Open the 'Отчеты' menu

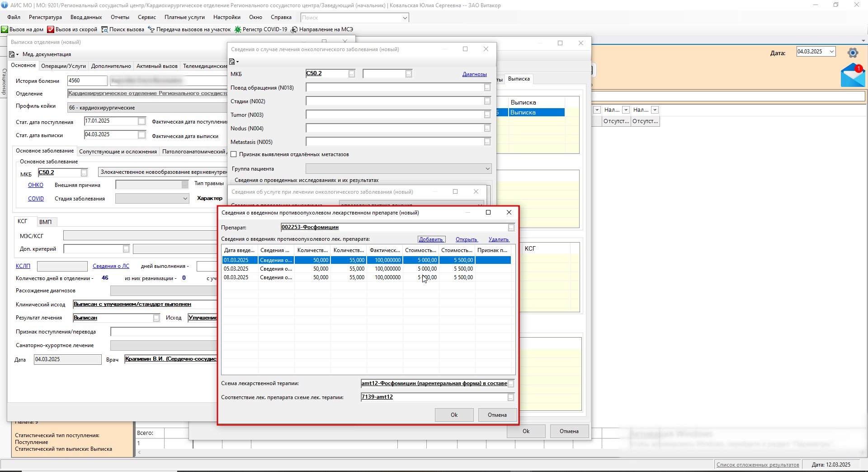coord(120,17)
